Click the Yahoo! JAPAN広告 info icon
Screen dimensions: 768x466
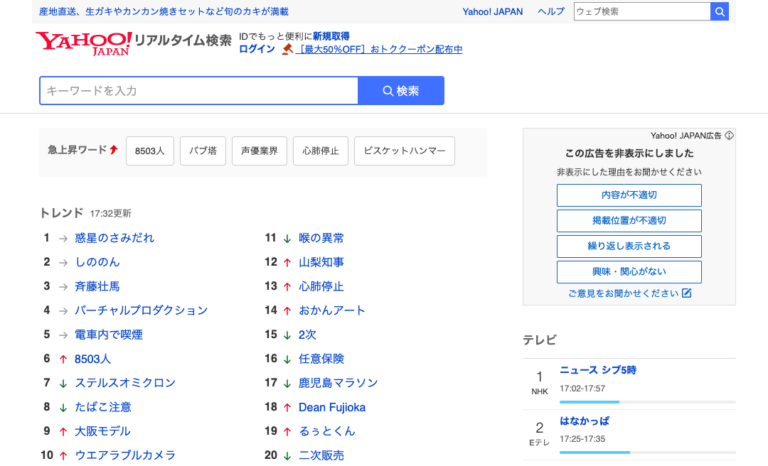click(729, 136)
